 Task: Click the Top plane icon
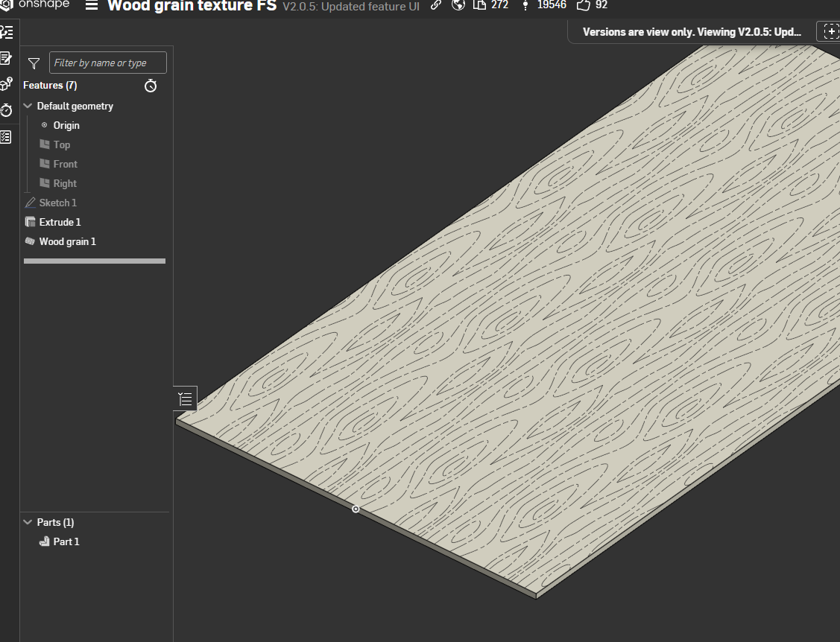[45, 144]
